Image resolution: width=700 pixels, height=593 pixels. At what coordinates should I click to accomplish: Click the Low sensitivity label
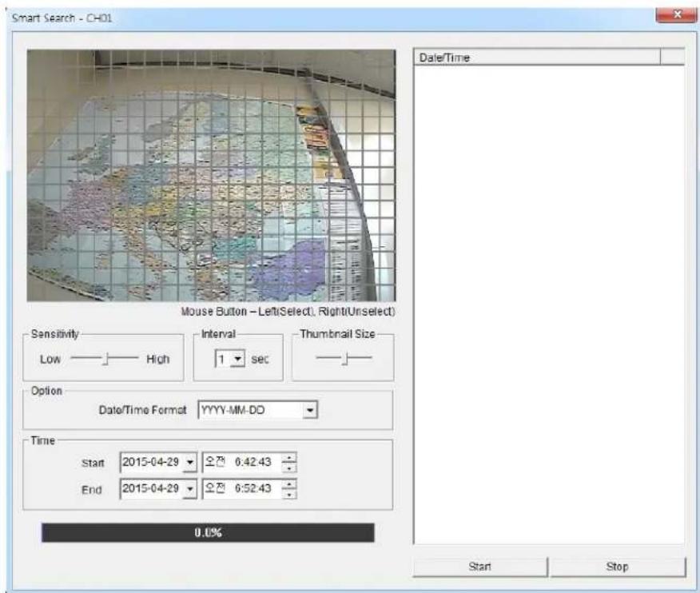point(50,359)
